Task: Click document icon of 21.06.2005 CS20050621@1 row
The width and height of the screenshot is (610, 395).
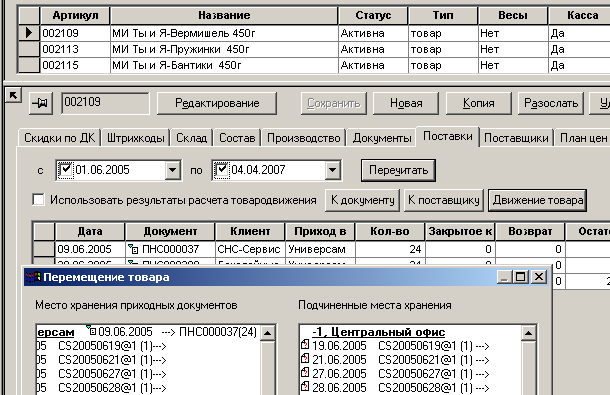Action: [x=305, y=359]
